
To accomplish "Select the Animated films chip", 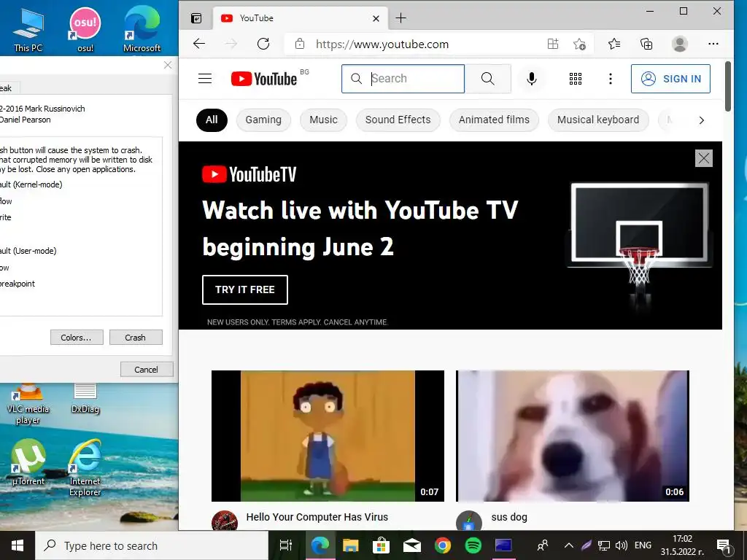I will click(494, 120).
